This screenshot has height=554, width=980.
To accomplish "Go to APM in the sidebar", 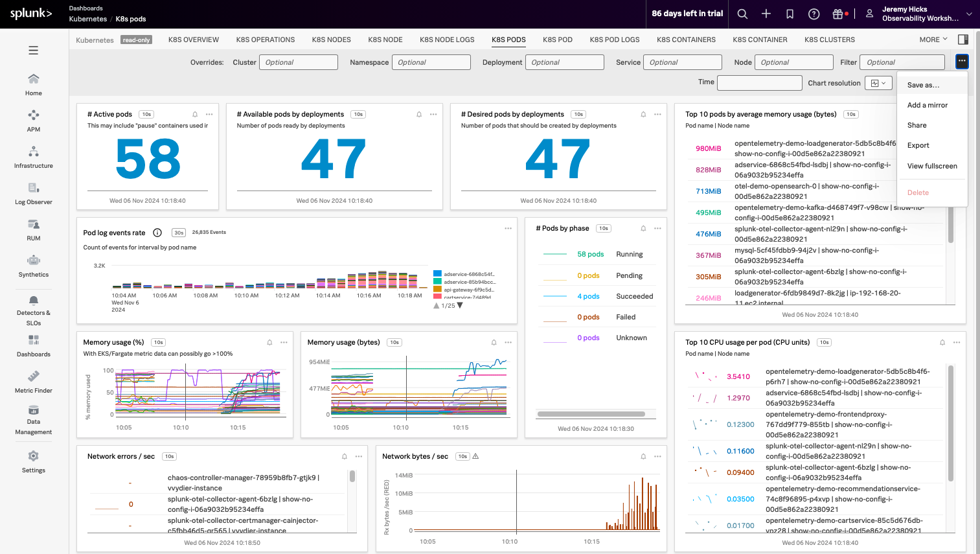I will pos(34,121).
